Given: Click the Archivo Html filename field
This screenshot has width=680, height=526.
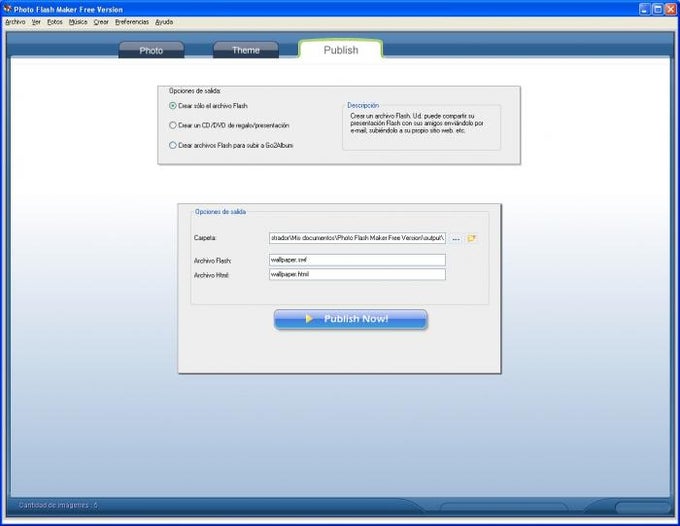Looking at the screenshot, I should (x=357, y=274).
